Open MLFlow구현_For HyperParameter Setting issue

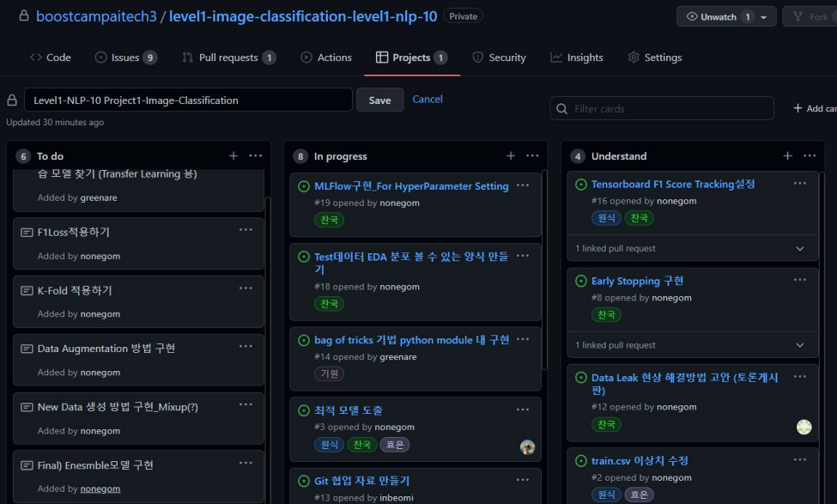(411, 185)
